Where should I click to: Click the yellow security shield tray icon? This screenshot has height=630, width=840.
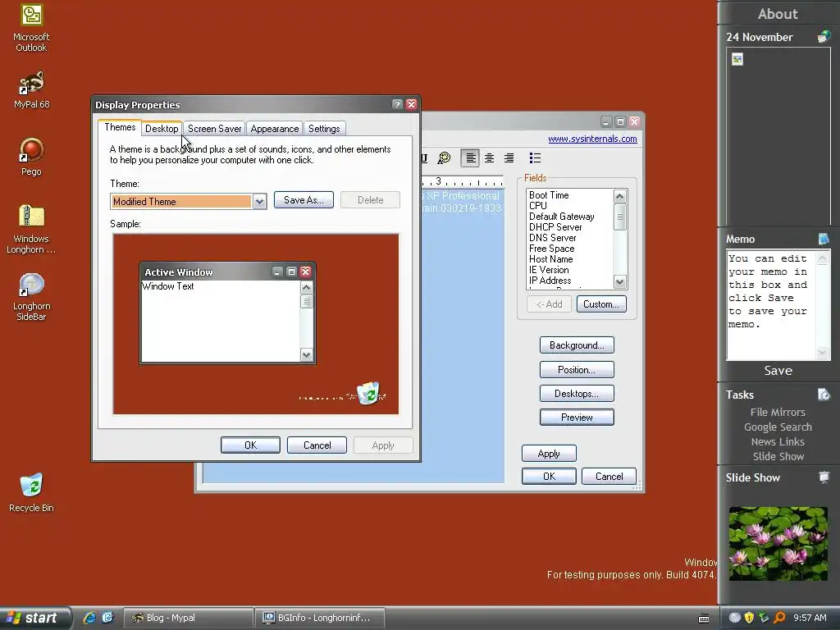click(750, 618)
